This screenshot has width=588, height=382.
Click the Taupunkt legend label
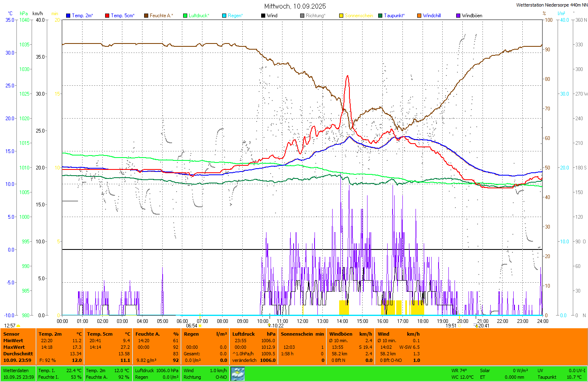(394, 16)
